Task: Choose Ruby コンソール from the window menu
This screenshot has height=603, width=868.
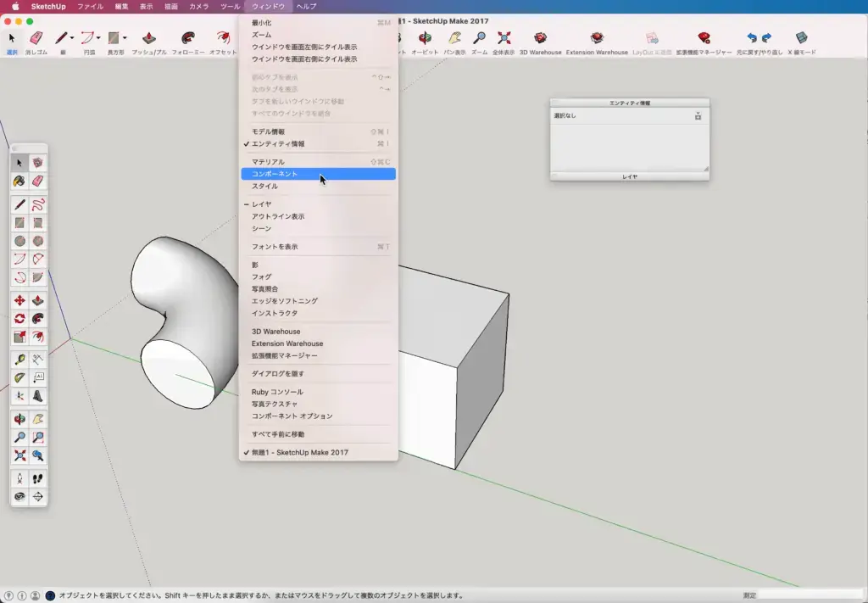Action: coord(319,392)
